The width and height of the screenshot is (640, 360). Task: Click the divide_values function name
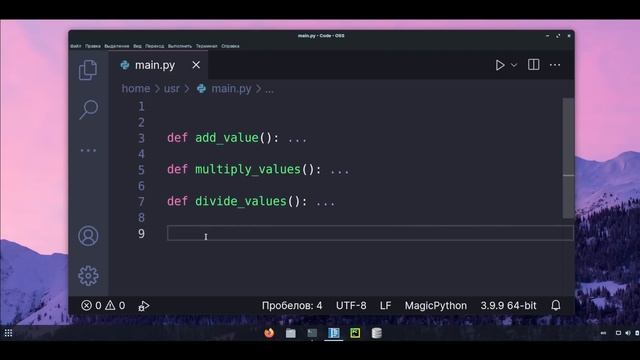click(241, 201)
